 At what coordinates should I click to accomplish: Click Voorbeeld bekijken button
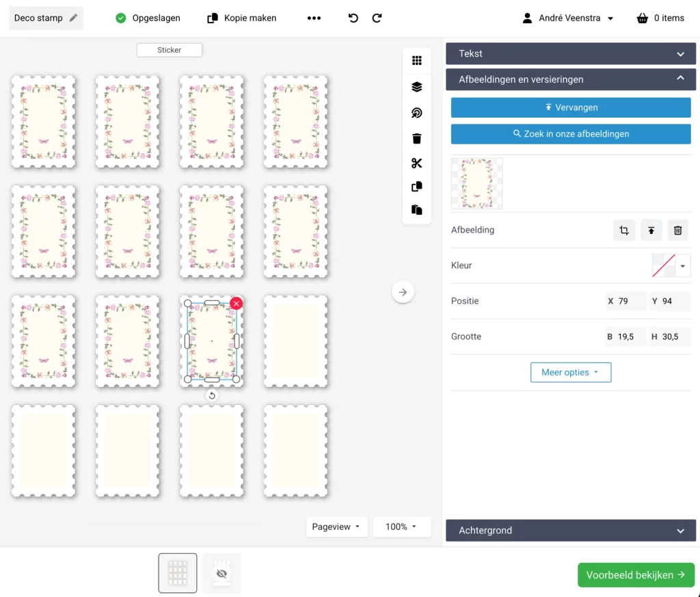[636, 575]
